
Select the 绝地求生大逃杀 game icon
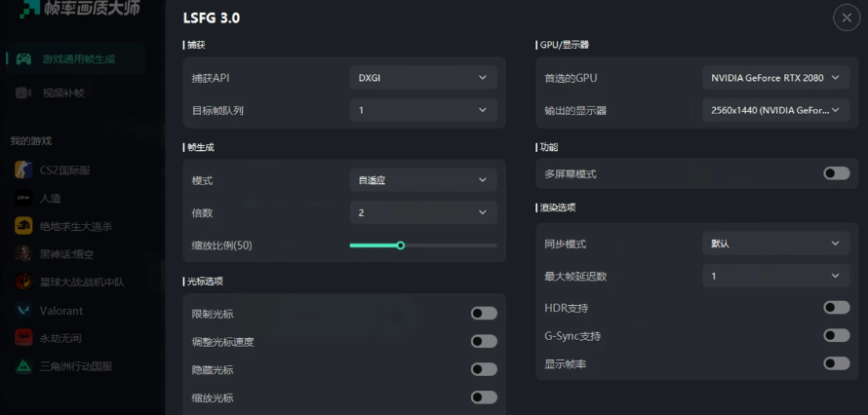[x=23, y=226]
